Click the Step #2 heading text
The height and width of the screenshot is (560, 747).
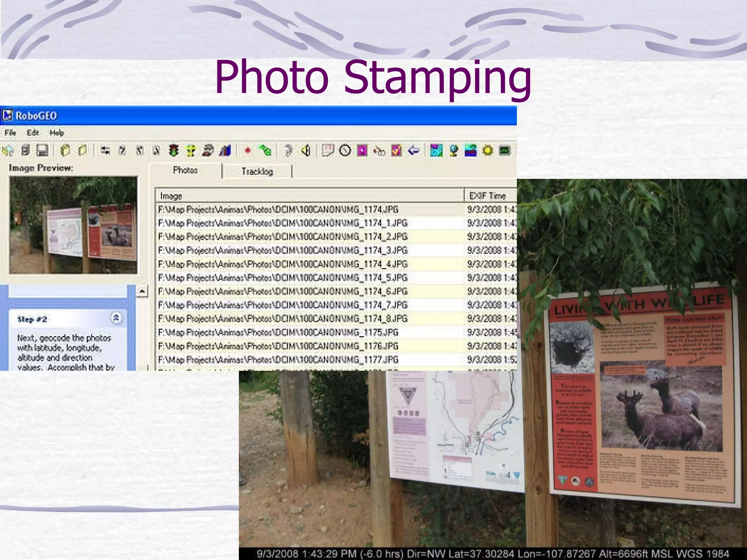[x=32, y=319]
